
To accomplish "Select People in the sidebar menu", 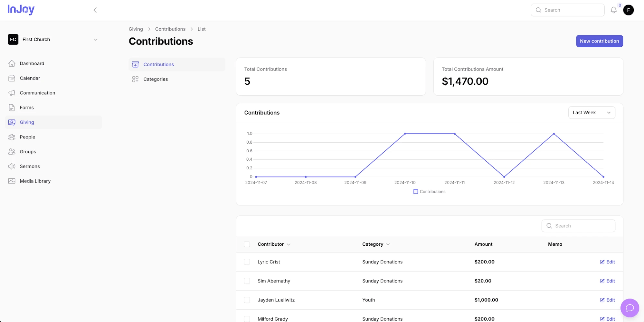I will coord(27,137).
